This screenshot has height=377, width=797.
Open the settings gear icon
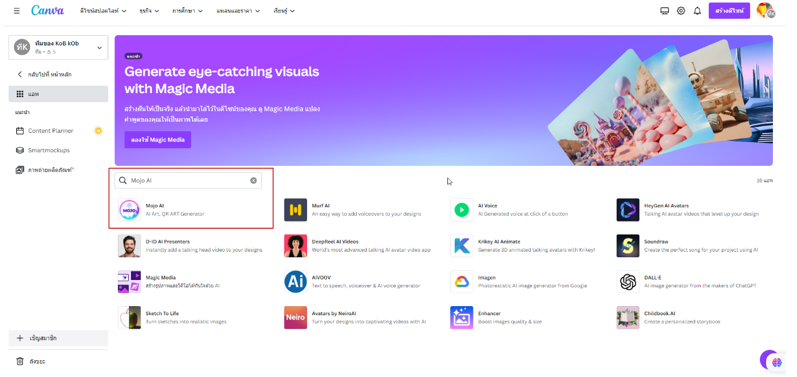pyautogui.click(x=681, y=11)
